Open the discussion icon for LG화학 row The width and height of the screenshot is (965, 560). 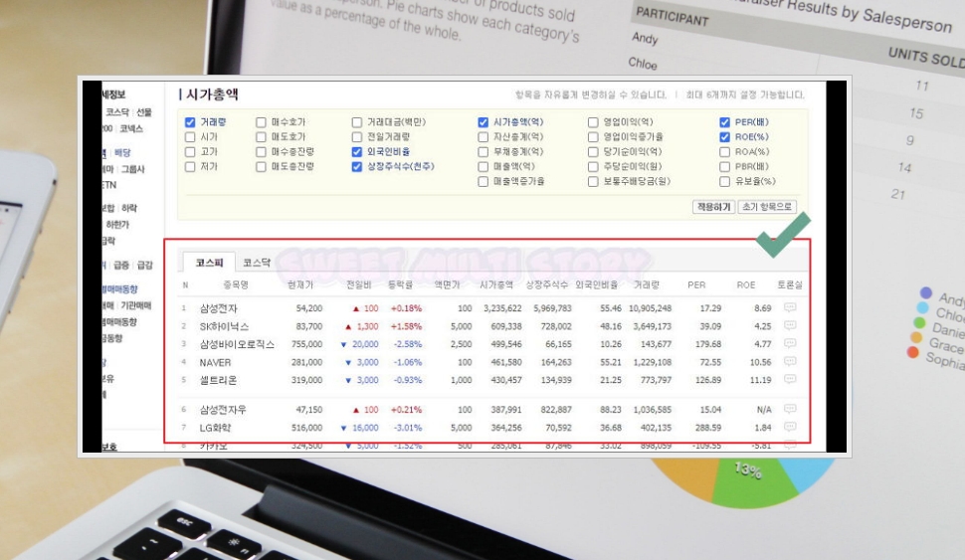[790, 427]
